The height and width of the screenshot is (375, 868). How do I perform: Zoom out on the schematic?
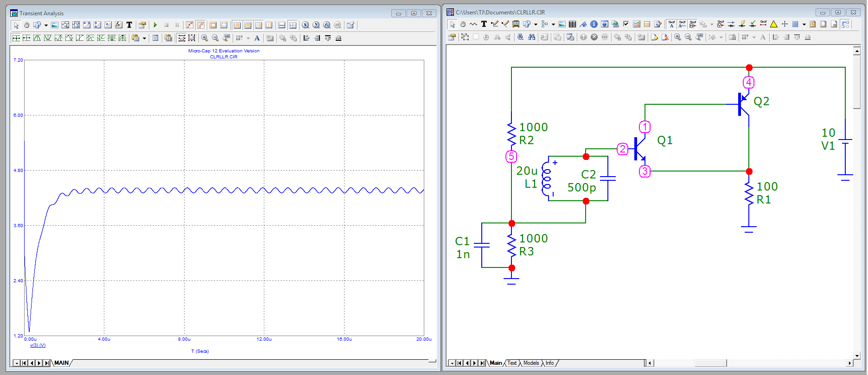(x=688, y=37)
